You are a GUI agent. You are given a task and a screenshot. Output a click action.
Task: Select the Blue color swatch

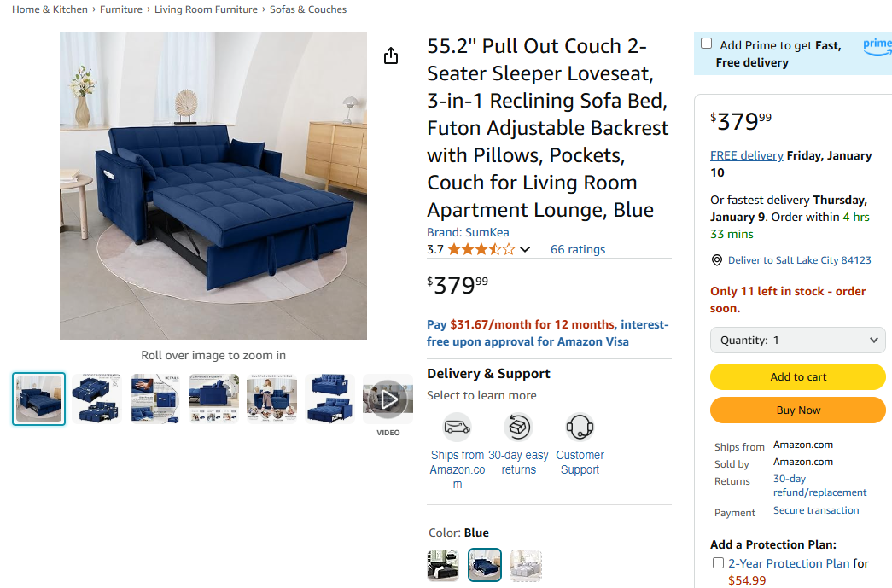(x=484, y=565)
